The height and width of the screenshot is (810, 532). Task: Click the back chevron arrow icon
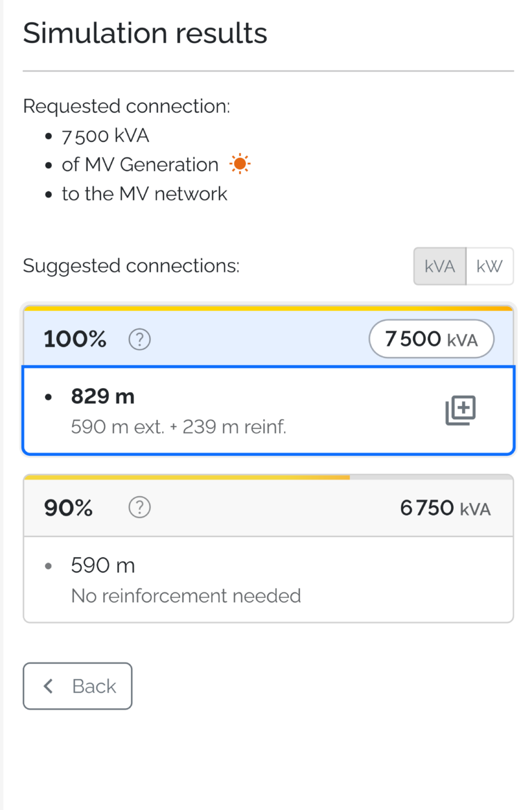48,686
